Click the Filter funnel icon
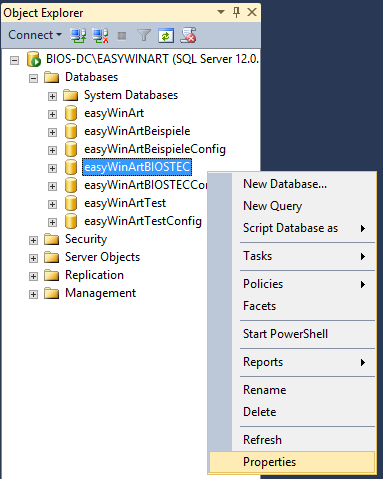Image resolution: width=383 pixels, height=479 pixels. pyautogui.click(x=144, y=35)
